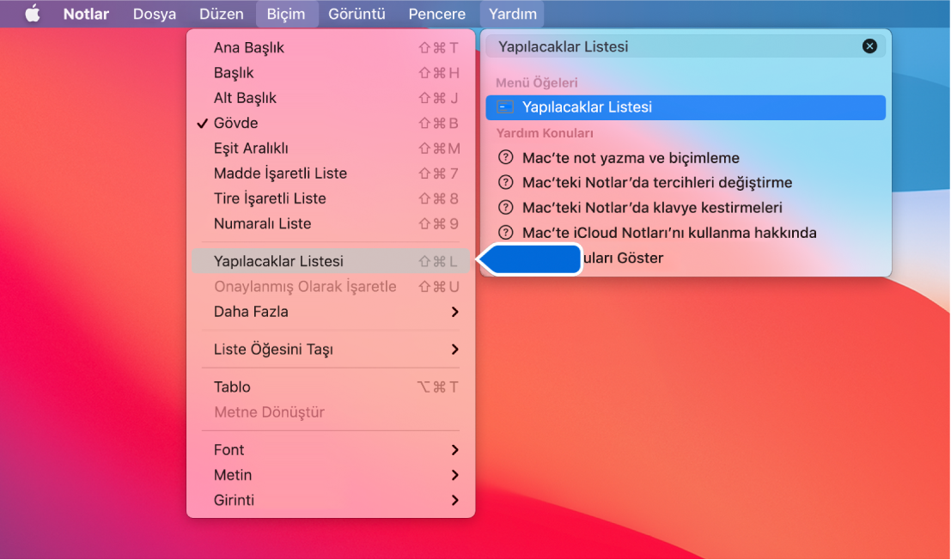Click help icon beside "Mac'teki Notlar'da klavye kestirmeleri"
The width and height of the screenshot is (951, 560).
click(x=507, y=207)
